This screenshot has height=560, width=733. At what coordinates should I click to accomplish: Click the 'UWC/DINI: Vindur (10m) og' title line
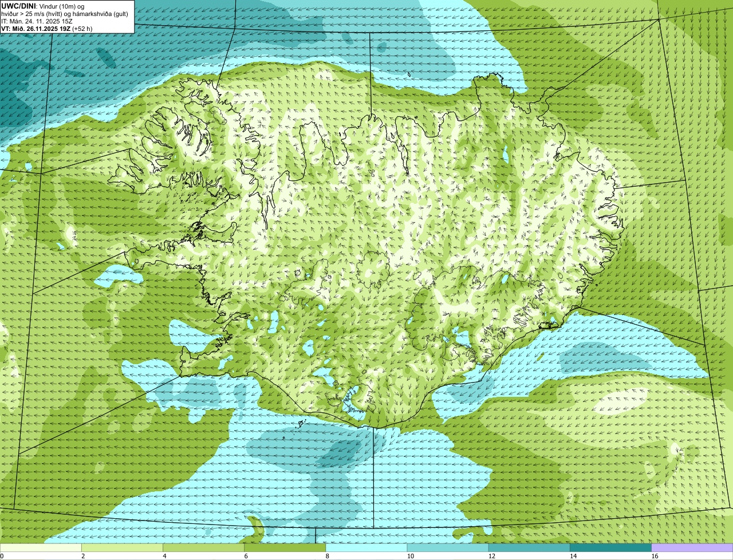pyautogui.click(x=43, y=6)
